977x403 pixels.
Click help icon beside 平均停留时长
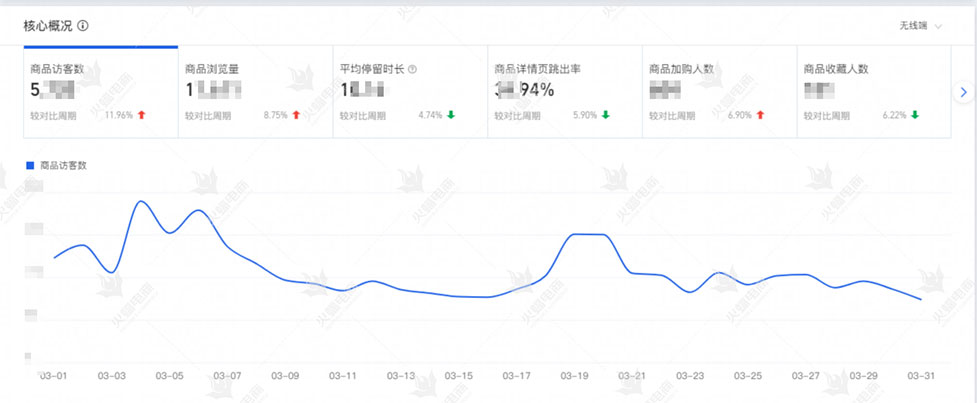click(412, 70)
